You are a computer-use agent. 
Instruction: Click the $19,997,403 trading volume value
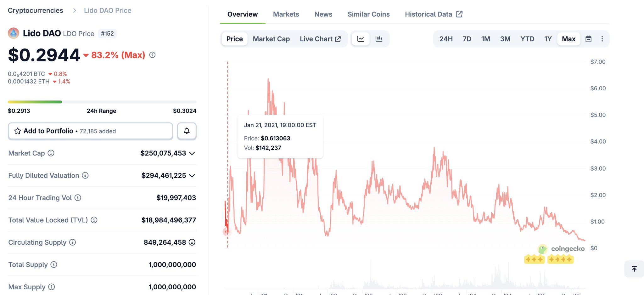(176, 198)
